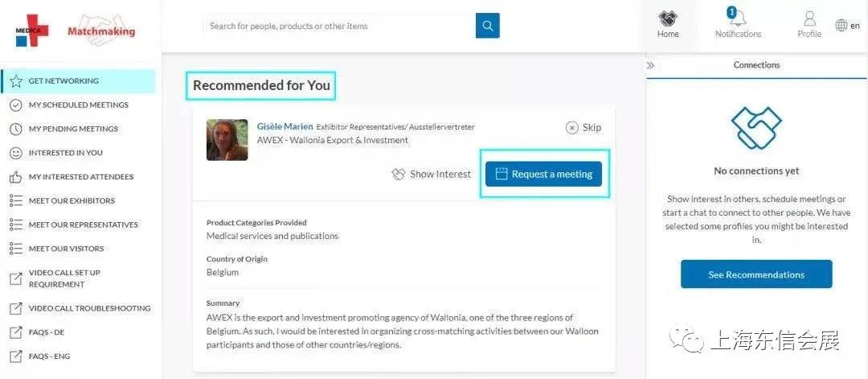This screenshot has height=379, width=868.
Task: Click Request a meeting button
Action: click(x=543, y=174)
